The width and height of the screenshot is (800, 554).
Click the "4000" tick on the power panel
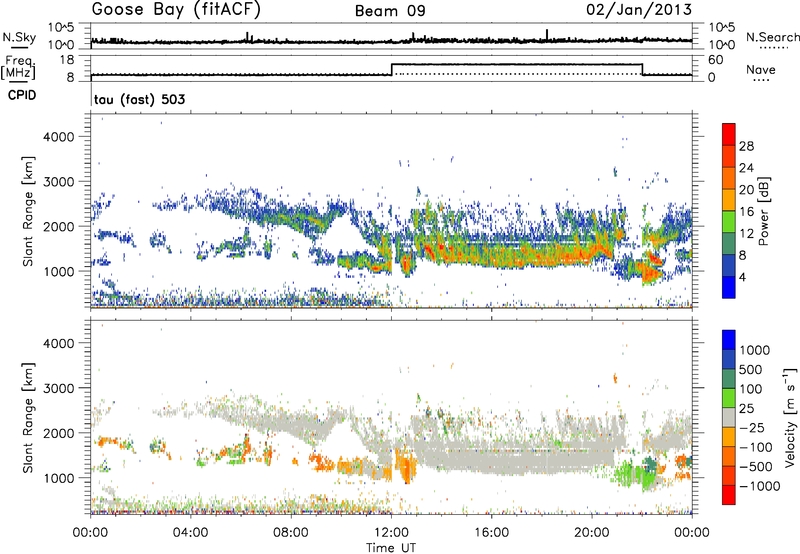pyautogui.click(x=59, y=137)
